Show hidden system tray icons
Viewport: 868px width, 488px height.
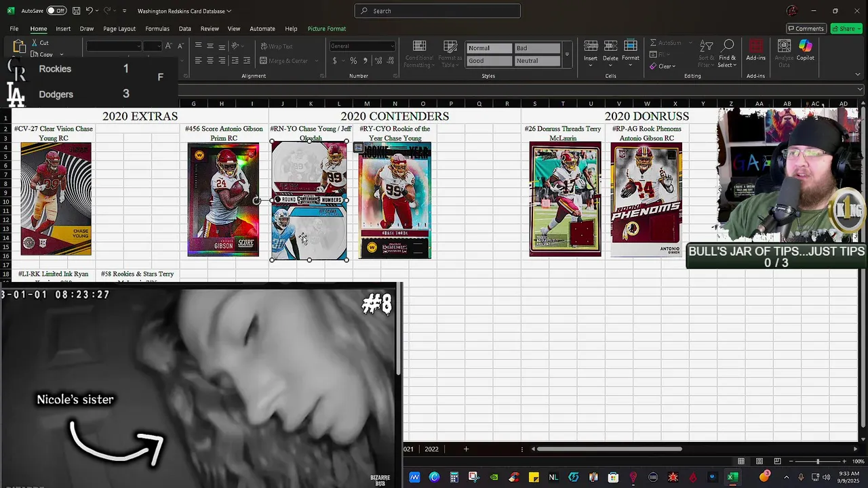point(786,477)
